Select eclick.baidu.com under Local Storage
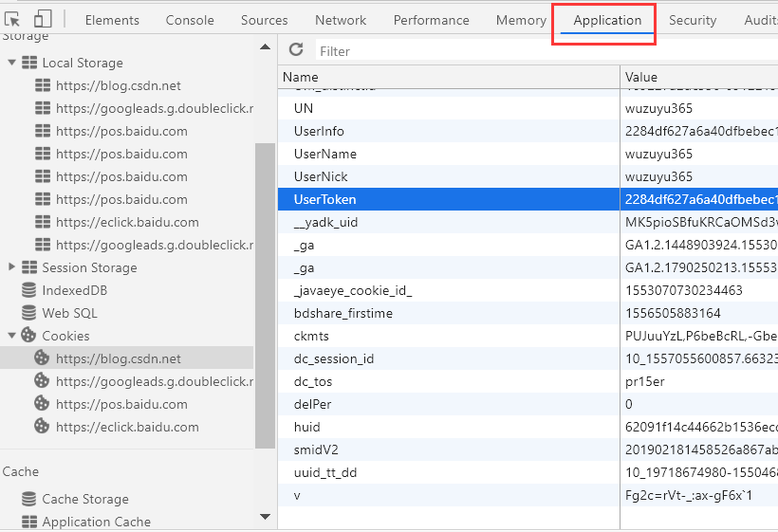Viewport: 778px width, 532px height. pos(127,222)
